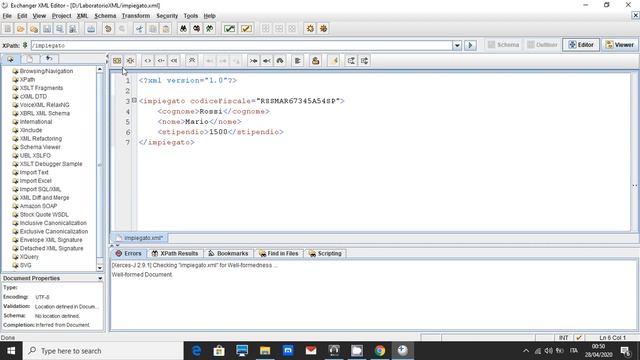640x360 pixels.
Task: Click inside the XPath input field
Action: [241, 45]
